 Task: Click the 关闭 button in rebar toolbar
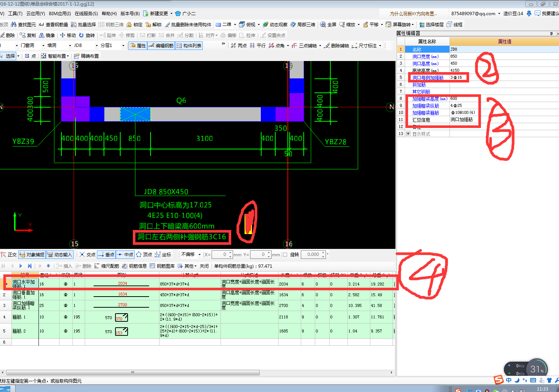[x=204, y=266]
